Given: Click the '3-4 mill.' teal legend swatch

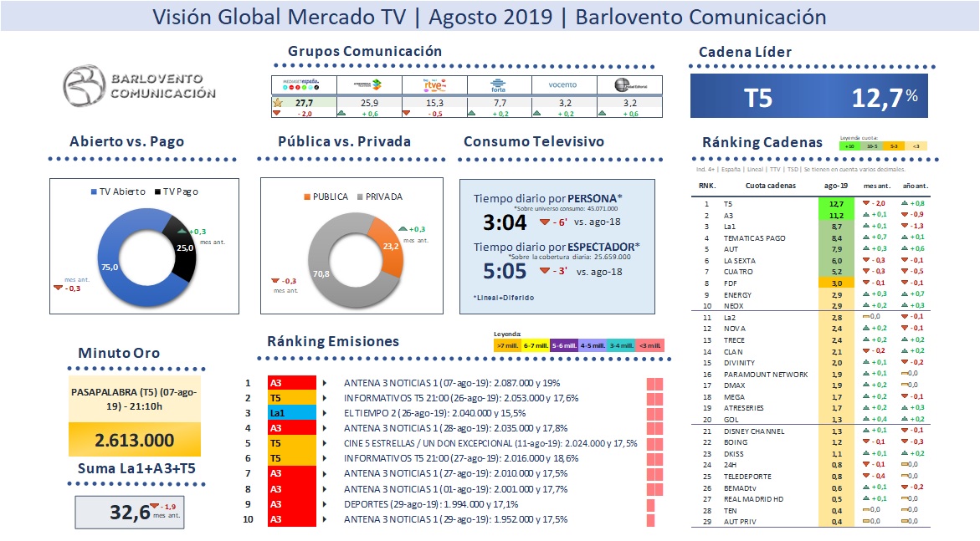Looking at the screenshot, I should coord(621,345).
